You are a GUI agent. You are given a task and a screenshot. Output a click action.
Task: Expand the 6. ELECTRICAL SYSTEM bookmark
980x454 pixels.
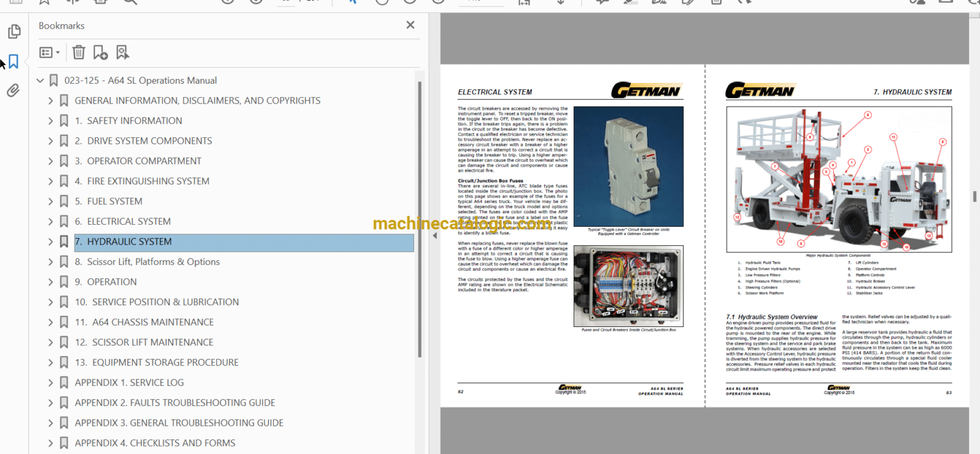[x=51, y=222]
